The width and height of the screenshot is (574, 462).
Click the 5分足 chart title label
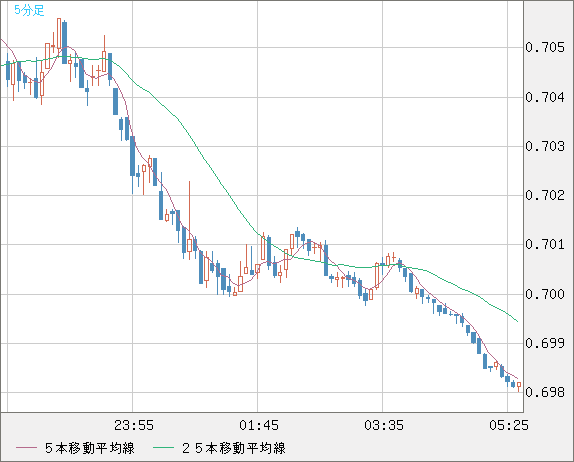(29, 10)
